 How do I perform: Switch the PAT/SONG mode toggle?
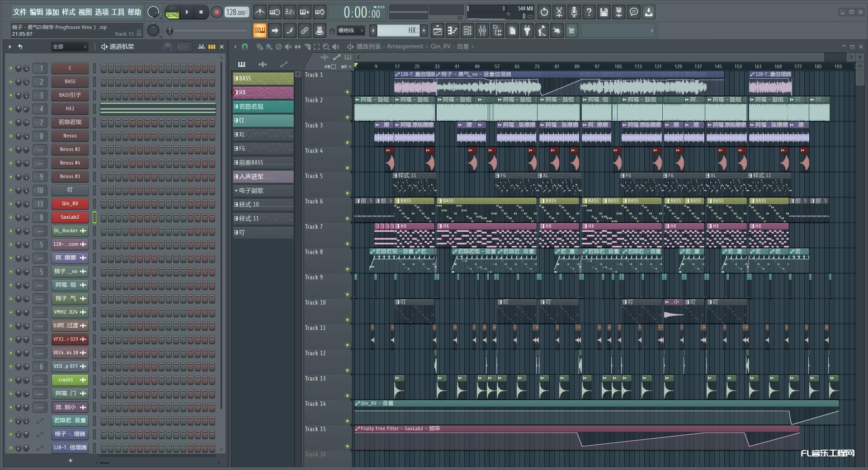[x=173, y=12]
